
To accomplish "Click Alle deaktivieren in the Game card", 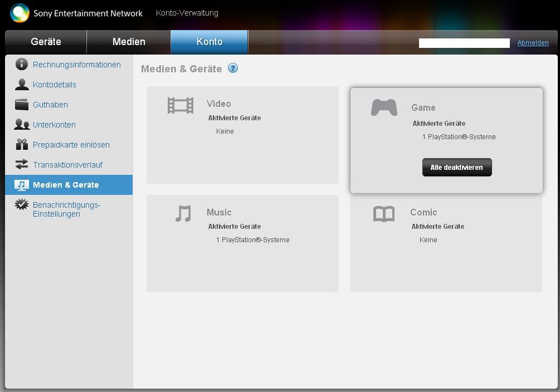I will click(457, 167).
